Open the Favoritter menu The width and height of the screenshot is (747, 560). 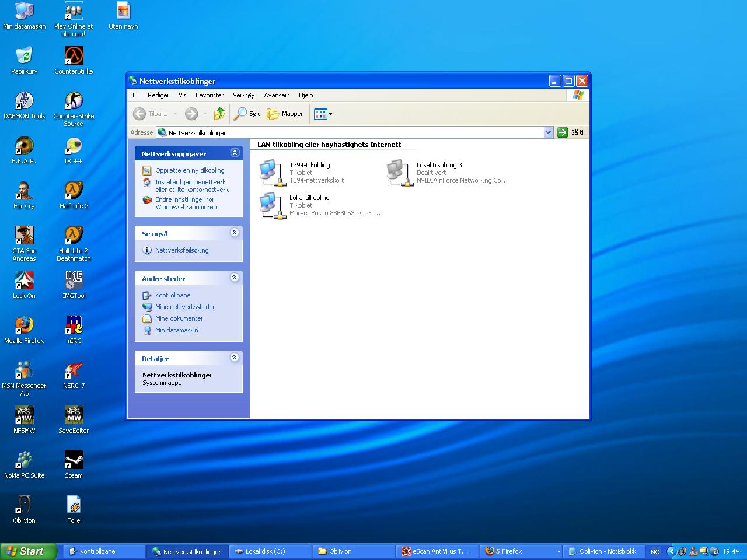(x=210, y=95)
